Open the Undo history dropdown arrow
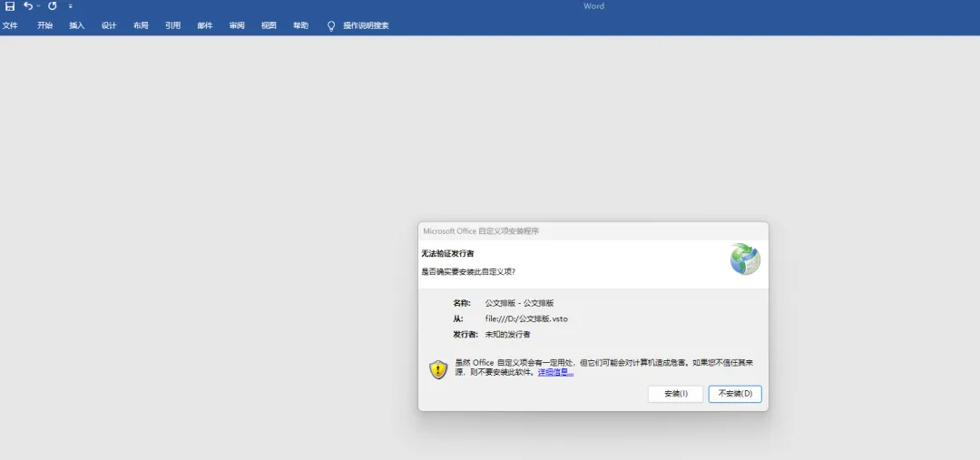980x460 pixels. [38, 6]
